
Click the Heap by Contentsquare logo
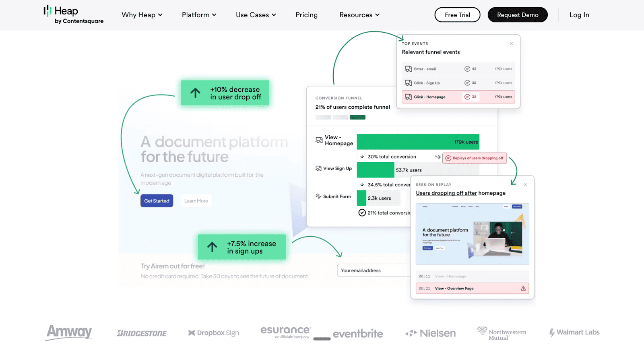click(x=73, y=15)
